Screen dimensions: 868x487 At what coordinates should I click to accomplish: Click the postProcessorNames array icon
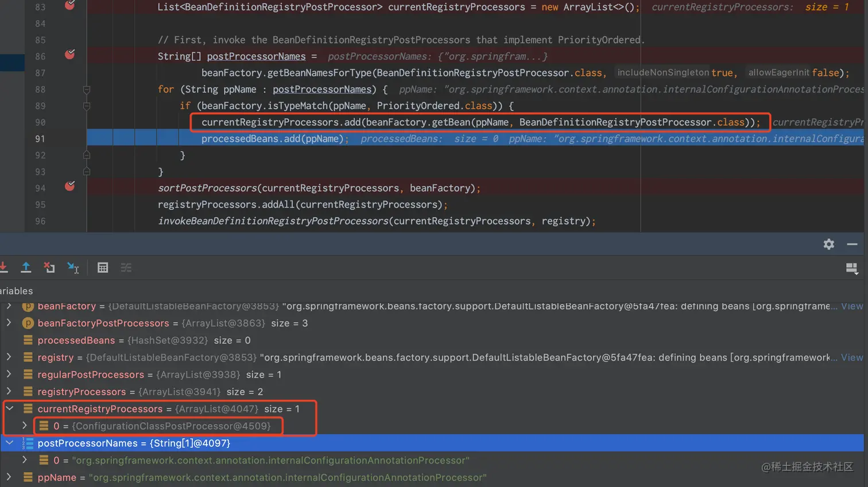point(28,443)
